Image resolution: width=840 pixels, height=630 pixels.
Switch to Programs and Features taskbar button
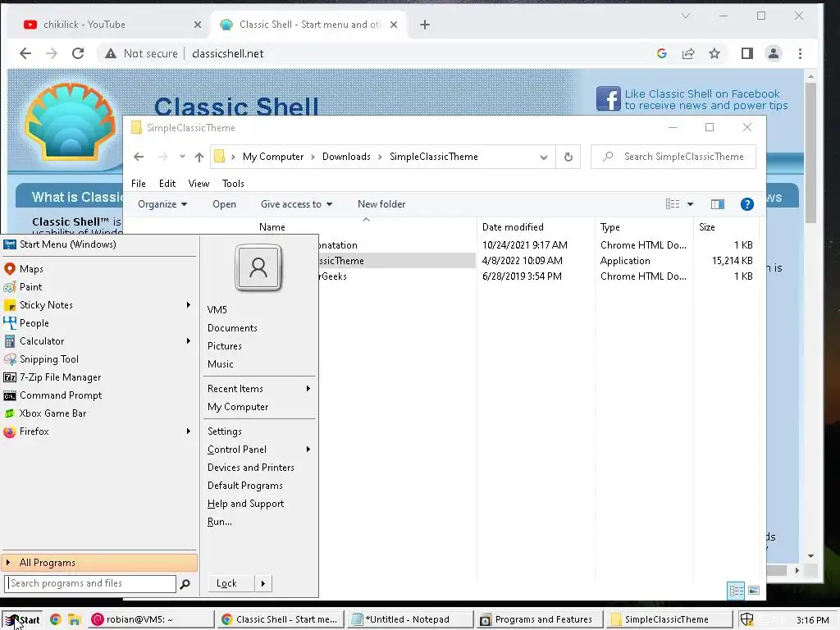(540, 620)
